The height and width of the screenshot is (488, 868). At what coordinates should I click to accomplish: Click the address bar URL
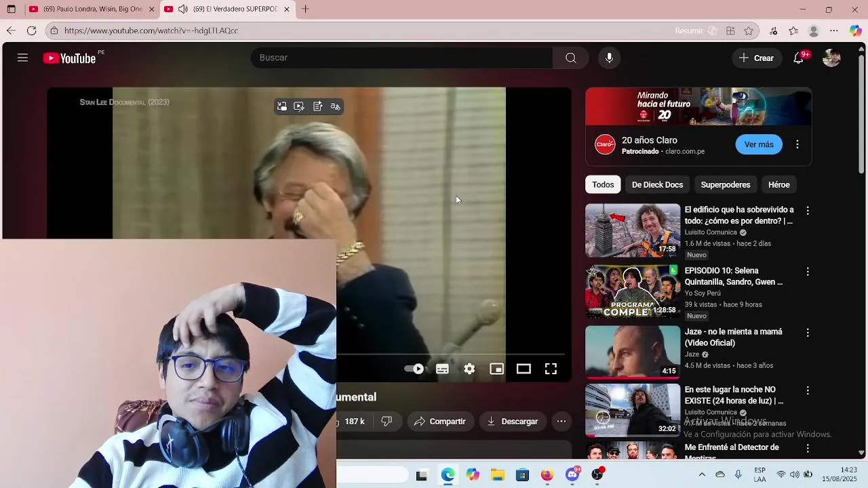click(x=151, y=30)
